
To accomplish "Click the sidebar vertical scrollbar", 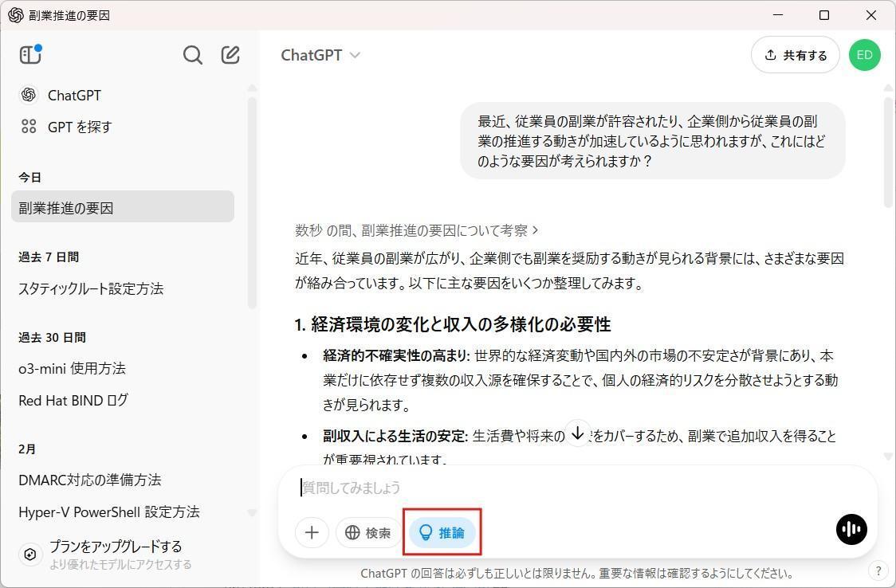I will (x=252, y=202).
